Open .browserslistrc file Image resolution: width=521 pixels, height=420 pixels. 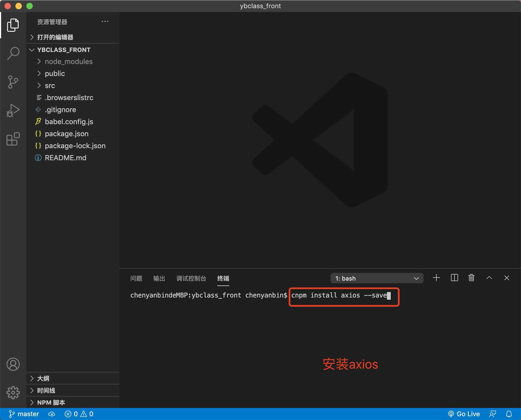73,98
